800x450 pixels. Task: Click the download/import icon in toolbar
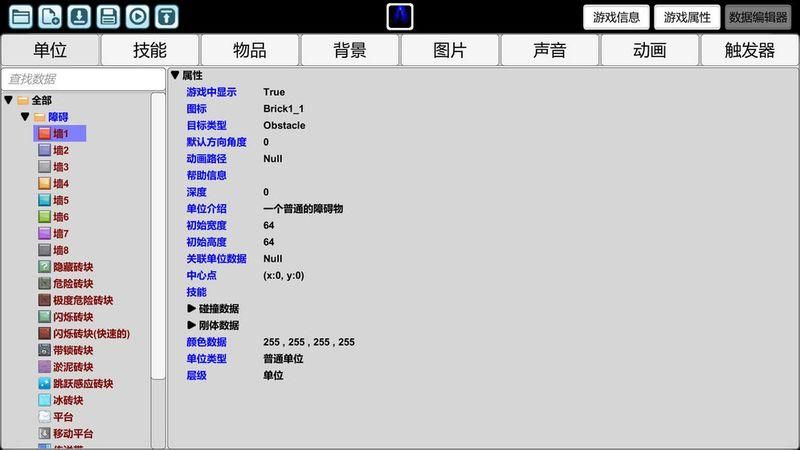(79, 17)
